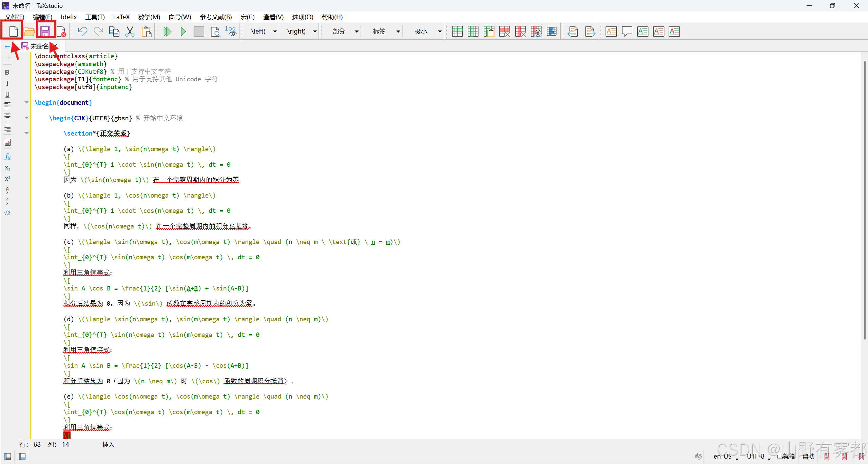Click the UTF-8 encoding status button

pyautogui.click(x=756, y=456)
